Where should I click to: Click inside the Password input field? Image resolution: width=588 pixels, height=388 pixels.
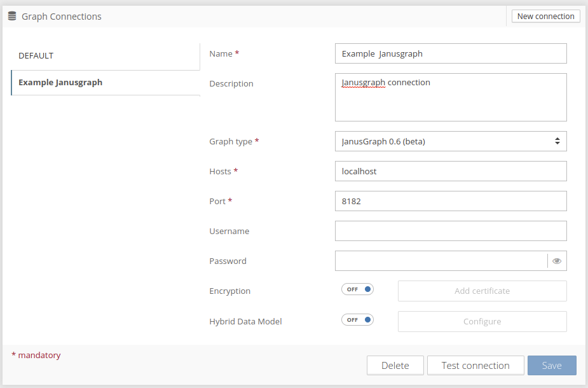tap(440, 261)
